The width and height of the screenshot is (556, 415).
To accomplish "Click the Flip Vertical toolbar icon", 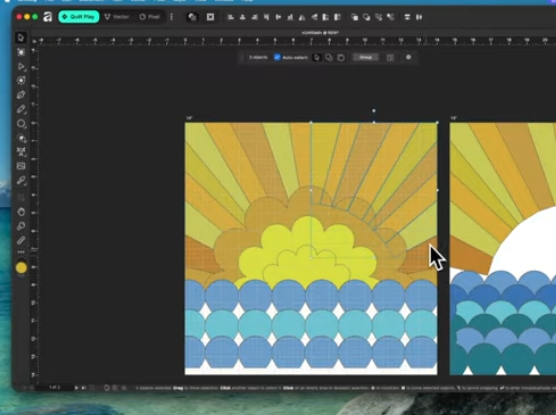I will point(314,17).
